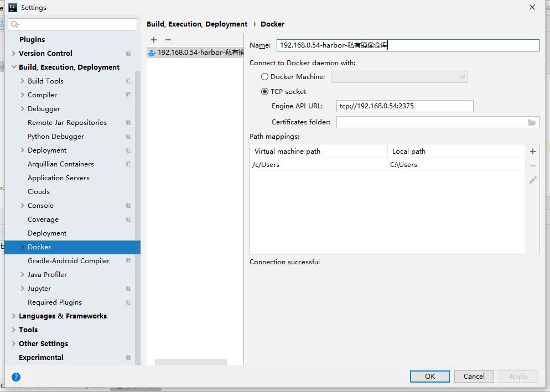
Task: Click the help question mark icon
Action: [x=16, y=377]
